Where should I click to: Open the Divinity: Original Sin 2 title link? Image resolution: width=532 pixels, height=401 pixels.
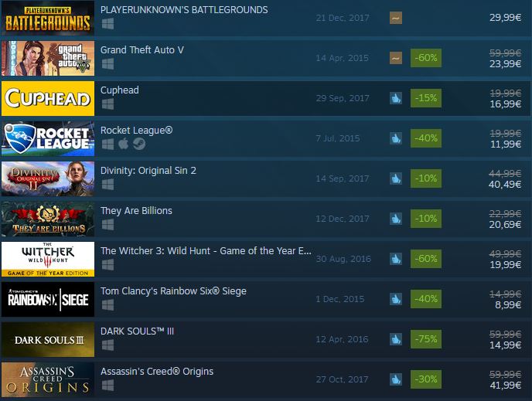148,171
